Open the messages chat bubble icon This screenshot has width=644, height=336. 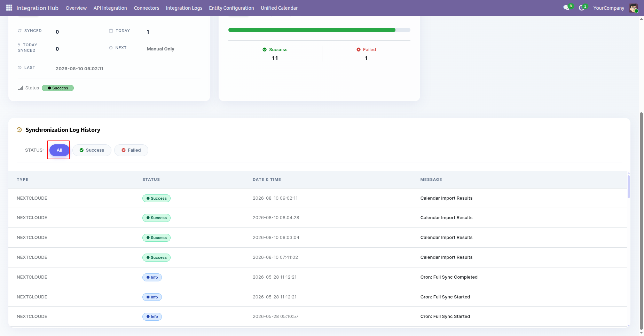click(x=566, y=8)
